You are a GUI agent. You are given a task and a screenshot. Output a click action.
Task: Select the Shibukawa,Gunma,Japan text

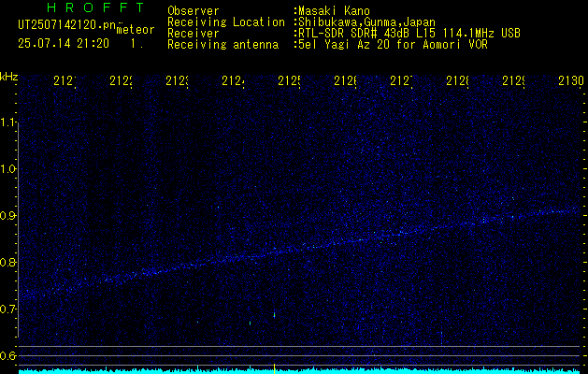pos(366,22)
